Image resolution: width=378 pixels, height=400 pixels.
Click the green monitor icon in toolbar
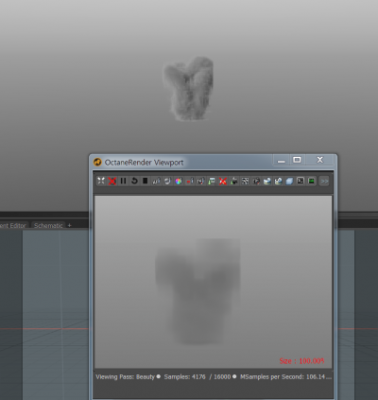[x=311, y=181]
